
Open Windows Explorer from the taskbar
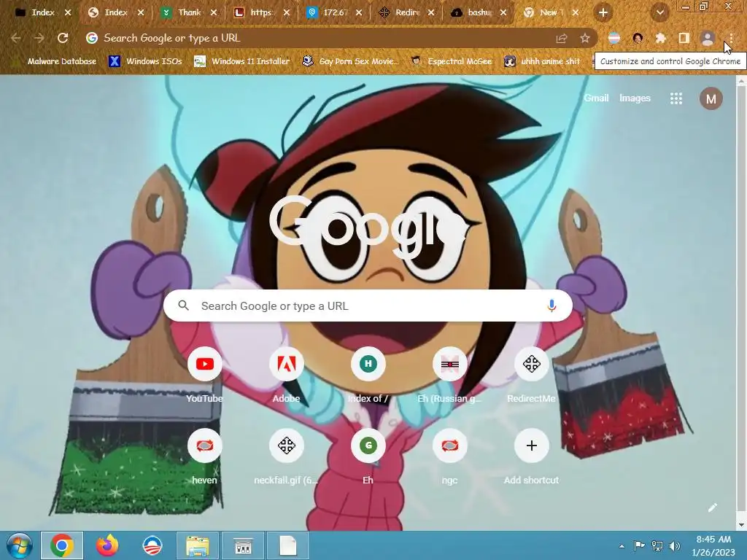pos(197,545)
